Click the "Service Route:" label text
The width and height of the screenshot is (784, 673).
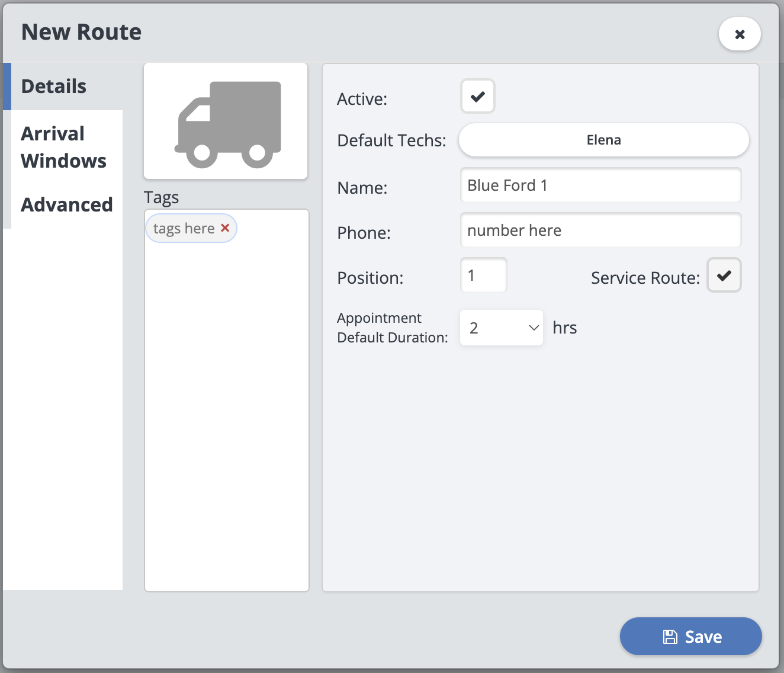tap(645, 278)
